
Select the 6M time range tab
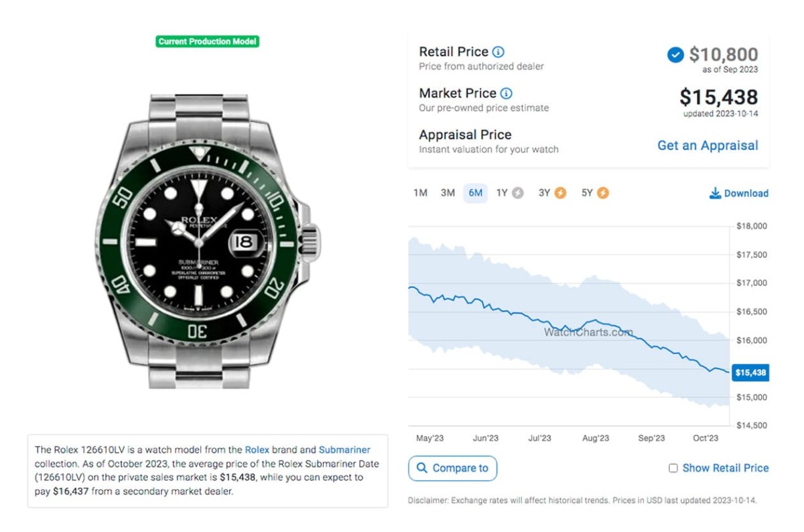(476, 193)
